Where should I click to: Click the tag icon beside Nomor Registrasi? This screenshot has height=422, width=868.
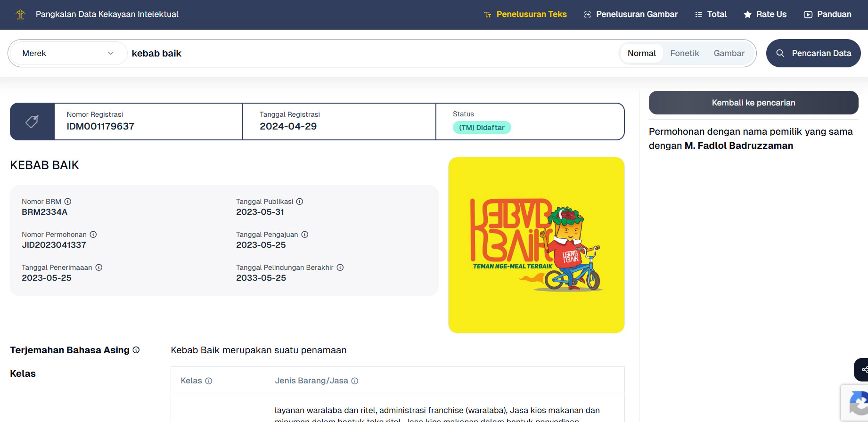(x=32, y=122)
